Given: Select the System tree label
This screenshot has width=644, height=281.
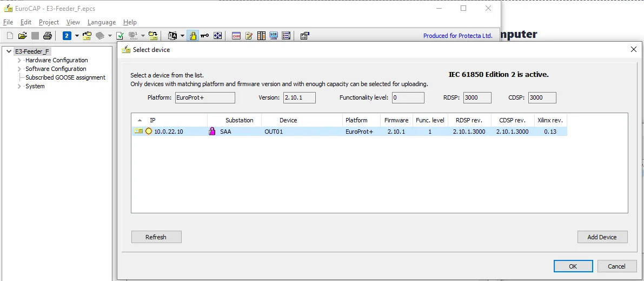Looking at the screenshot, I should click(35, 87).
